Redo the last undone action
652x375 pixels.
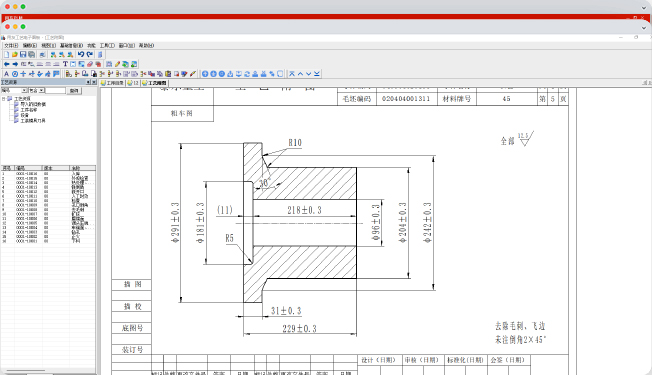click(89, 54)
